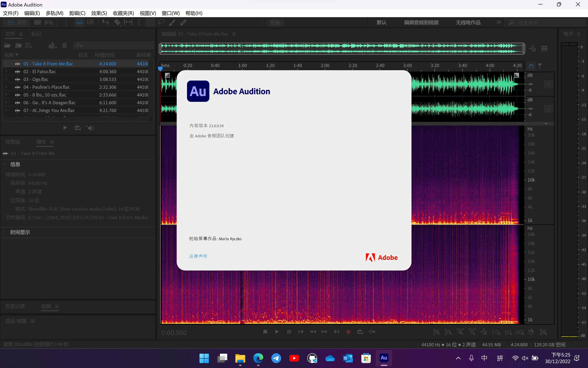Toggle spectral frequency display
Screen dimensions: 588x368
[79, 22]
